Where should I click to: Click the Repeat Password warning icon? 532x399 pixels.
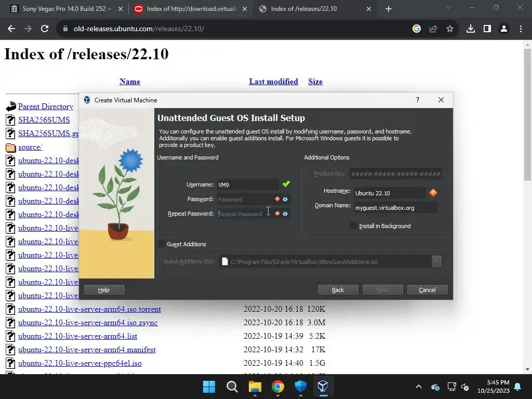click(277, 214)
